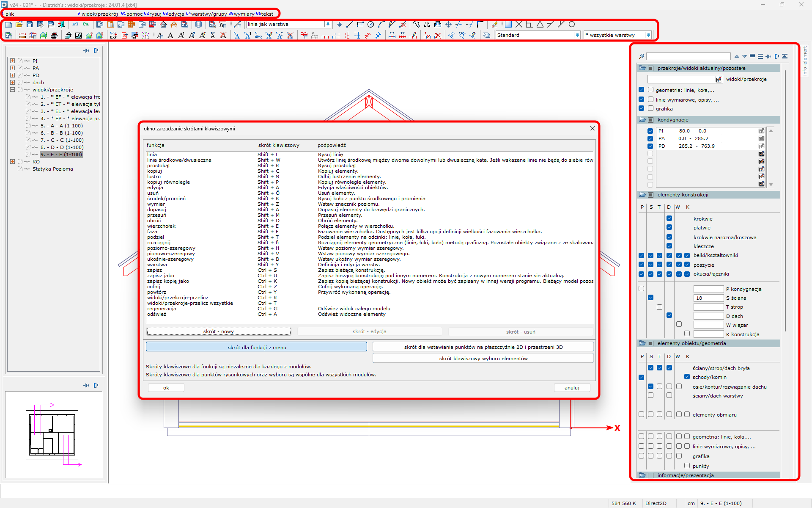Click the DXF import/export icon
Screen dimensions: 812x508
pyautogui.click(x=113, y=36)
